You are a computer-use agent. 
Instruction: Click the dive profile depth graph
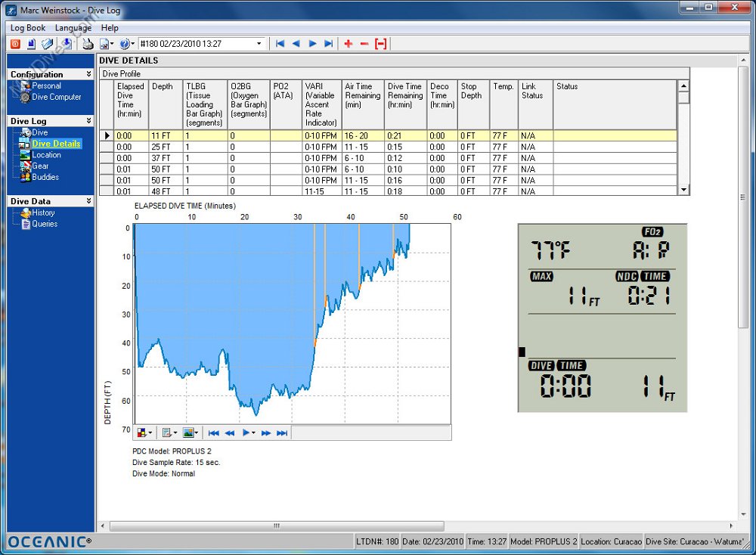293,324
